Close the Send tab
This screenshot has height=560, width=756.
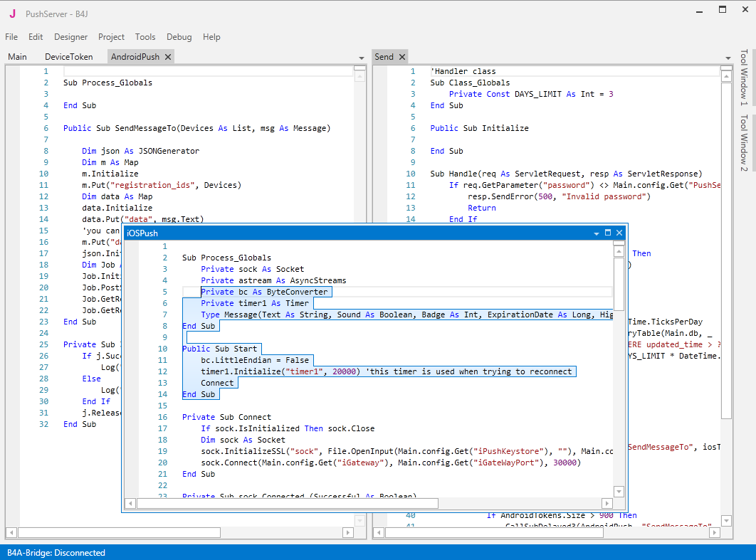[x=401, y=57]
